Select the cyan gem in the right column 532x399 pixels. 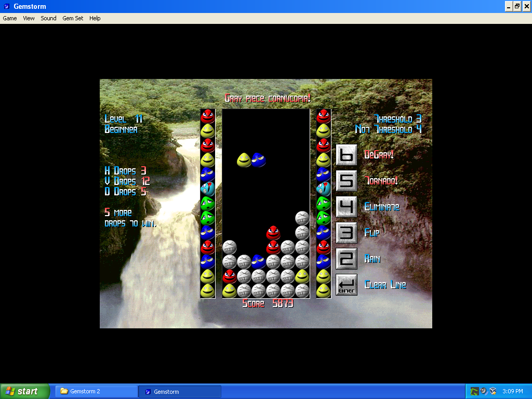click(324, 189)
